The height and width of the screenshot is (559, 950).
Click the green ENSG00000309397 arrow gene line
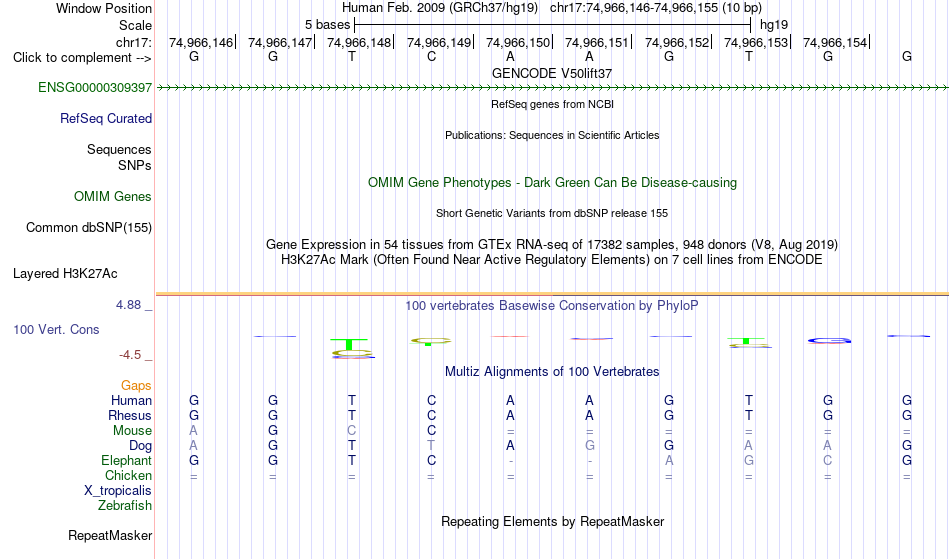[552, 88]
